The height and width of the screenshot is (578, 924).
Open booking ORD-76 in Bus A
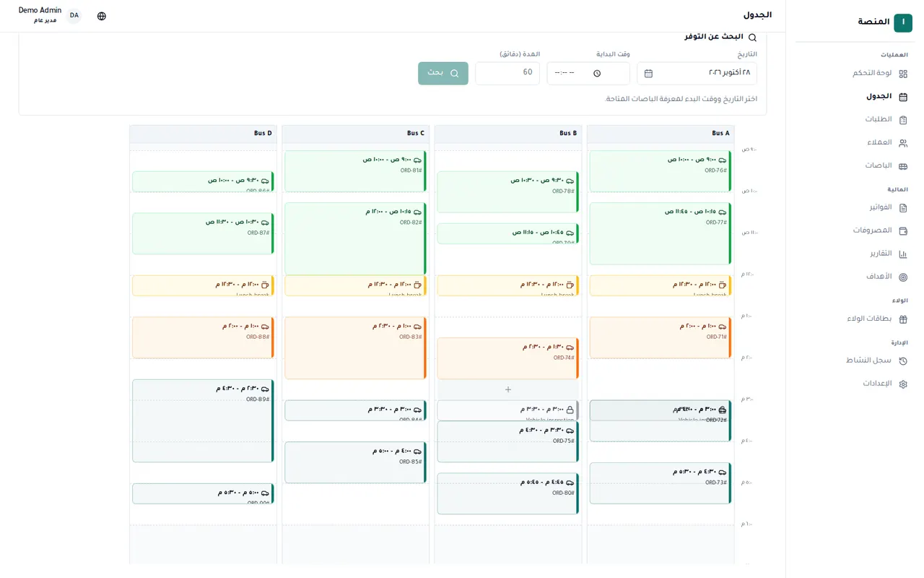click(x=661, y=171)
